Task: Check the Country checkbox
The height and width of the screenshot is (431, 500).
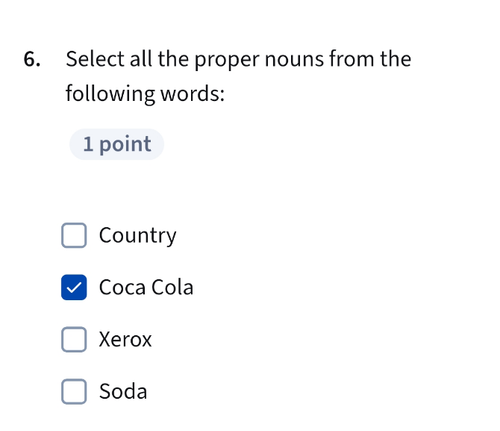Action: click(74, 235)
